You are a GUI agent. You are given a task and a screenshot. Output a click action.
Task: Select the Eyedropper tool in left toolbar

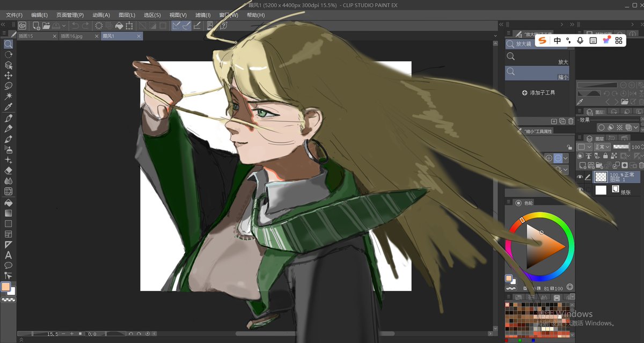click(9, 107)
